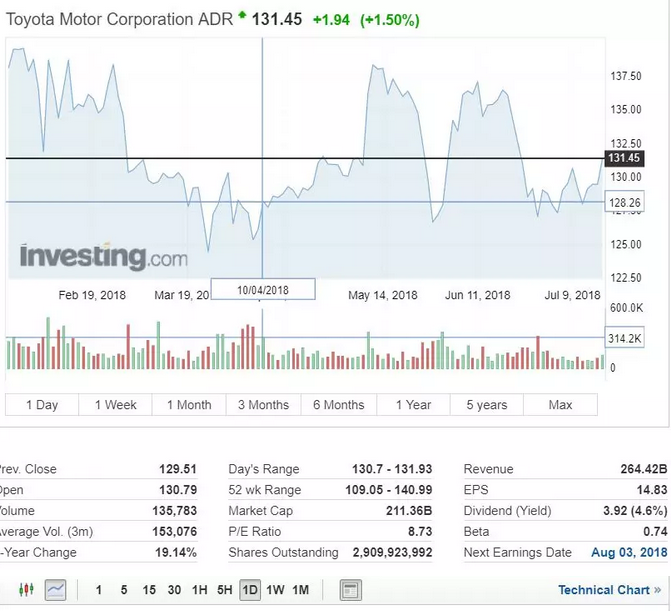Image resolution: width=671 pixels, height=611 pixels.
Task: Show the 1 Week range
Action: [x=116, y=405]
